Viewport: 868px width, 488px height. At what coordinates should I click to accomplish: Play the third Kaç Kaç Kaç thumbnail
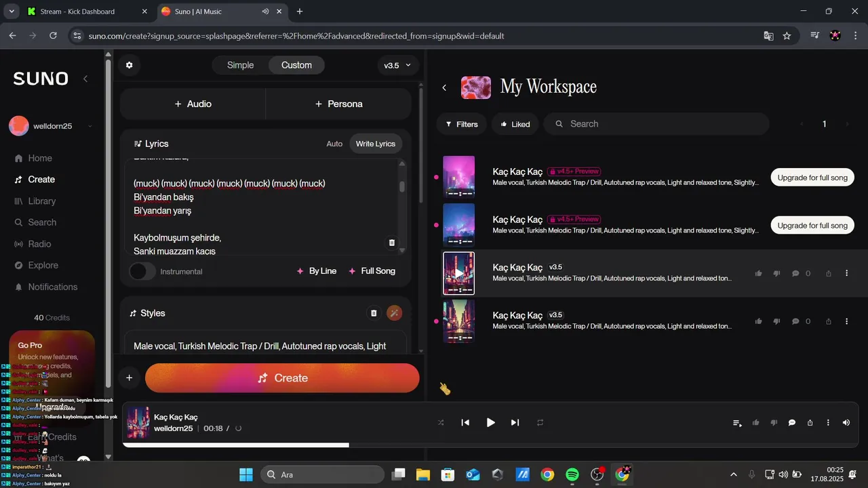[x=459, y=274]
